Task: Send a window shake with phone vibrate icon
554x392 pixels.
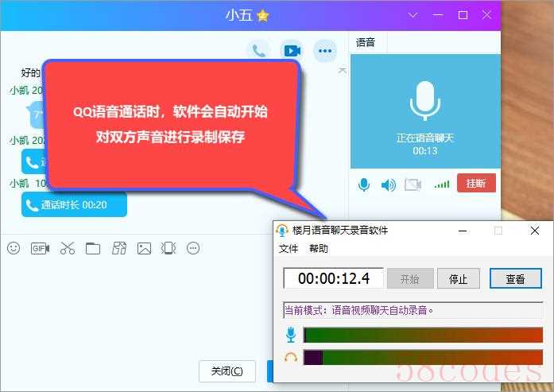Action: point(169,248)
